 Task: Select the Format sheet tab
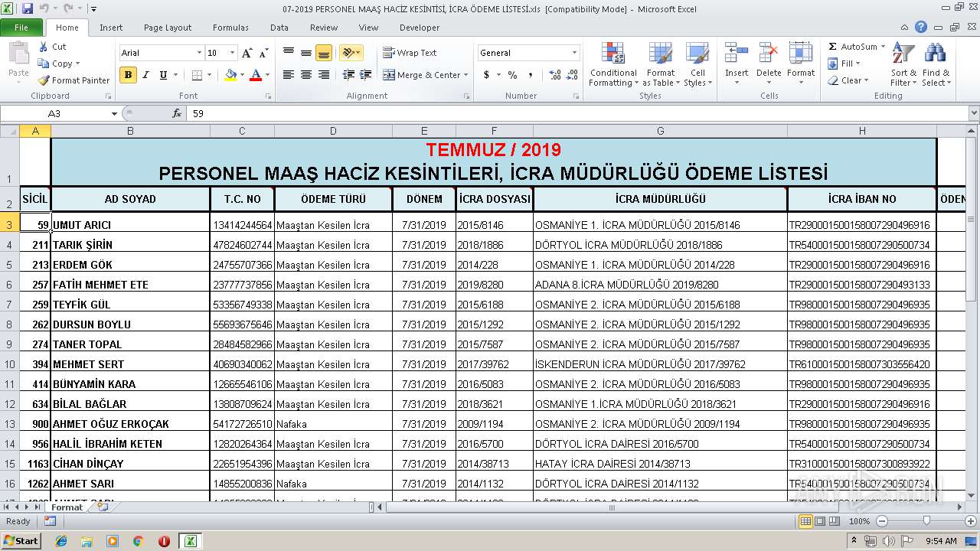coord(67,507)
